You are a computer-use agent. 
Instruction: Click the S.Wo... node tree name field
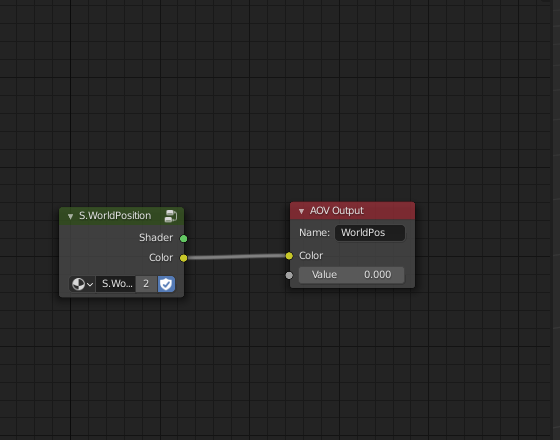tap(116, 284)
